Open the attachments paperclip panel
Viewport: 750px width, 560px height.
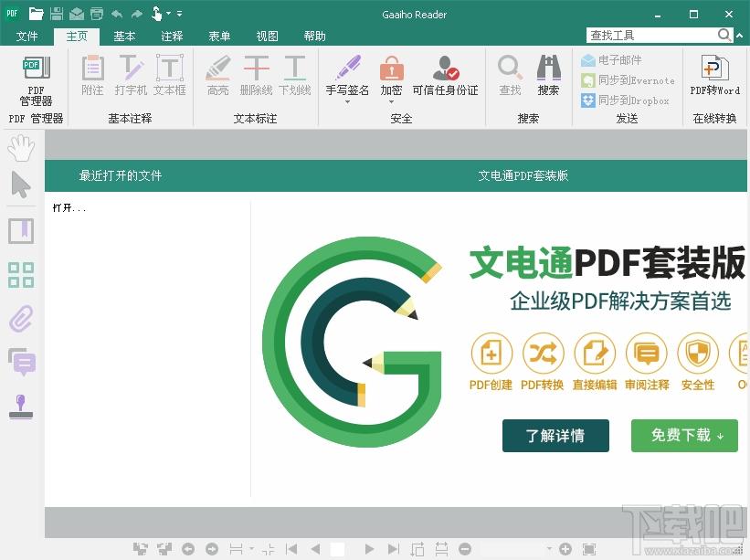click(x=21, y=318)
